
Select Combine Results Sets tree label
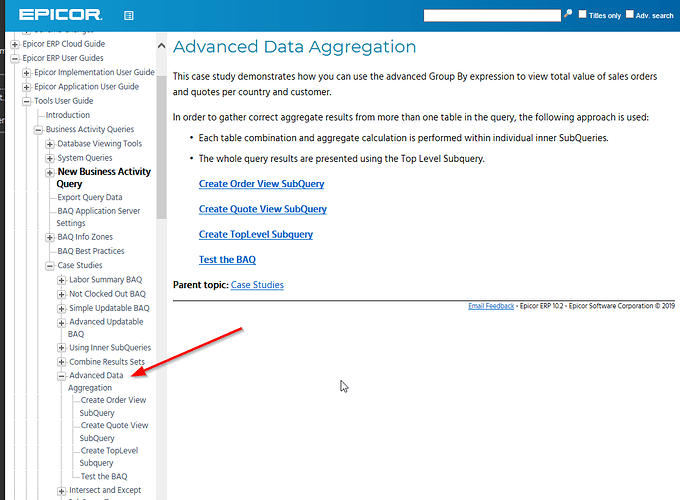pos(107,362)
